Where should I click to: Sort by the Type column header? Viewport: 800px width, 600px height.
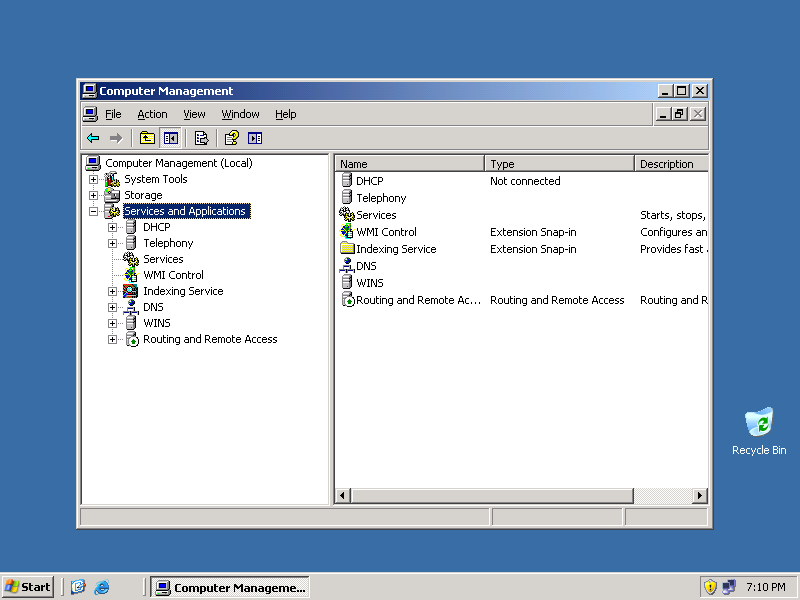click(x=559, y=164)
